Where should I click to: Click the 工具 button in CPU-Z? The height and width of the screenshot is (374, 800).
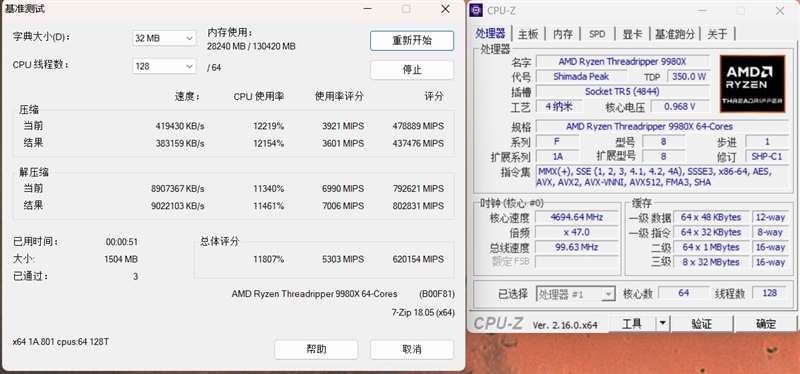click(x=632, y=323)
